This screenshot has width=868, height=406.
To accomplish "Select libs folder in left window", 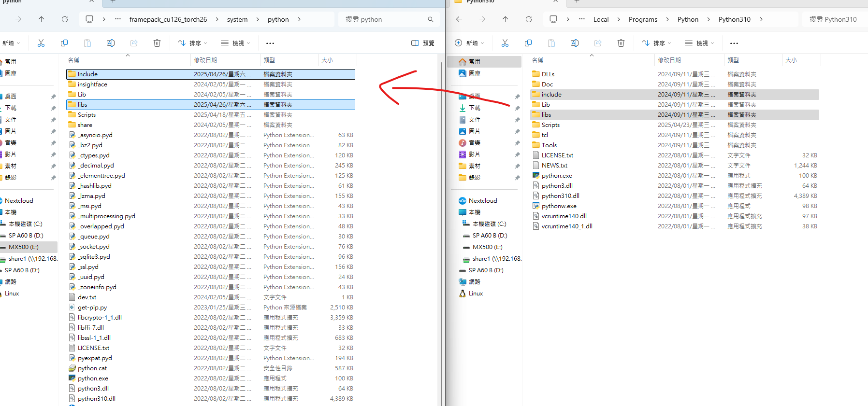I will pyautogui.click(x=211, y=105).
